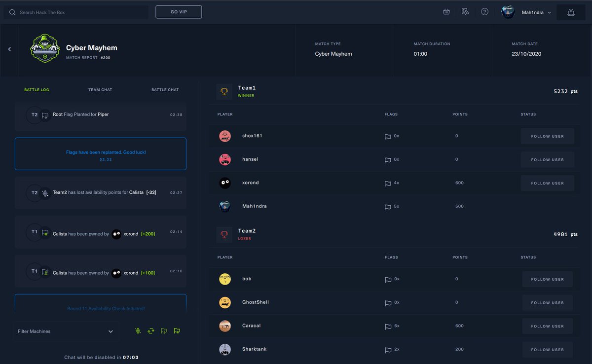Click availability icon on Team2 lost points entry
This screenshot has width=592, height=364.
[45, 193]
